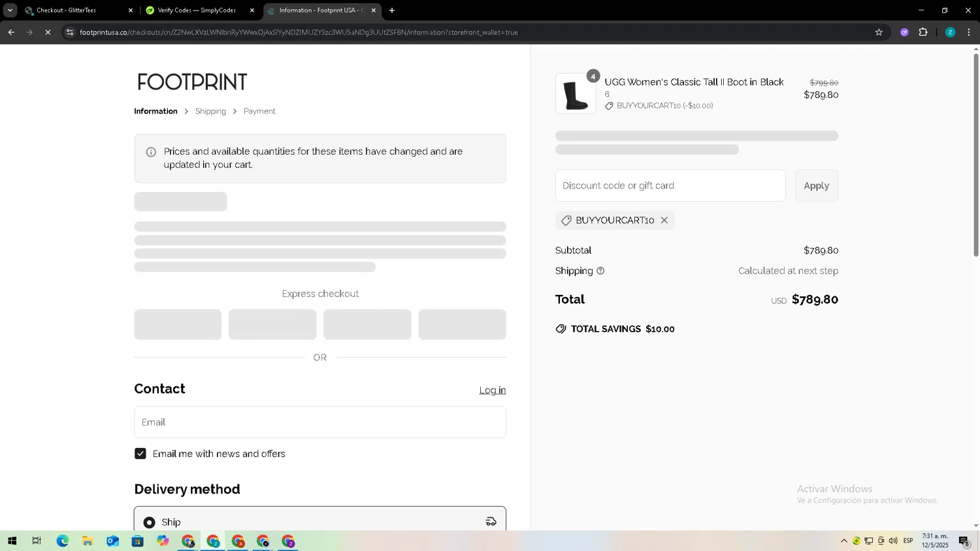This screenshot has height=551, width=980.
Task: Uncheck Email me with news and offers
Action: click(x=140, y=454)
